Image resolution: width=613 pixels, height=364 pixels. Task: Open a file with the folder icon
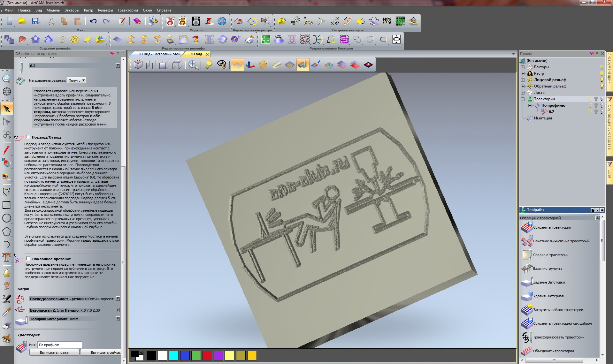tap(22, 21)
